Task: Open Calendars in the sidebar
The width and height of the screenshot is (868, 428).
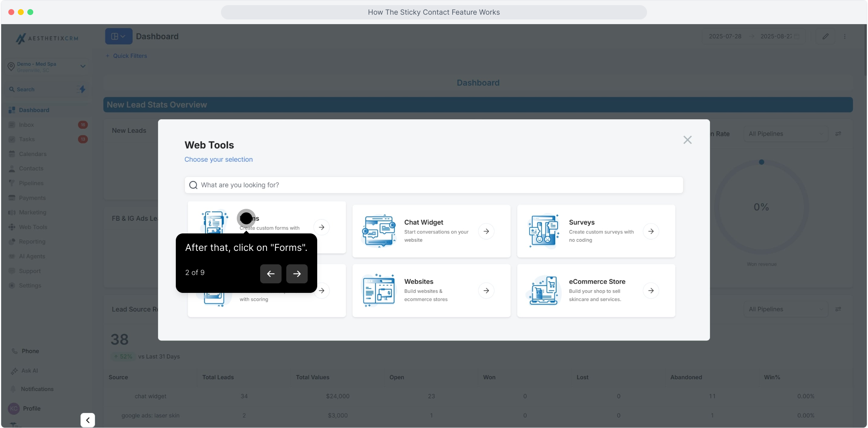Action: click(48, 154)
